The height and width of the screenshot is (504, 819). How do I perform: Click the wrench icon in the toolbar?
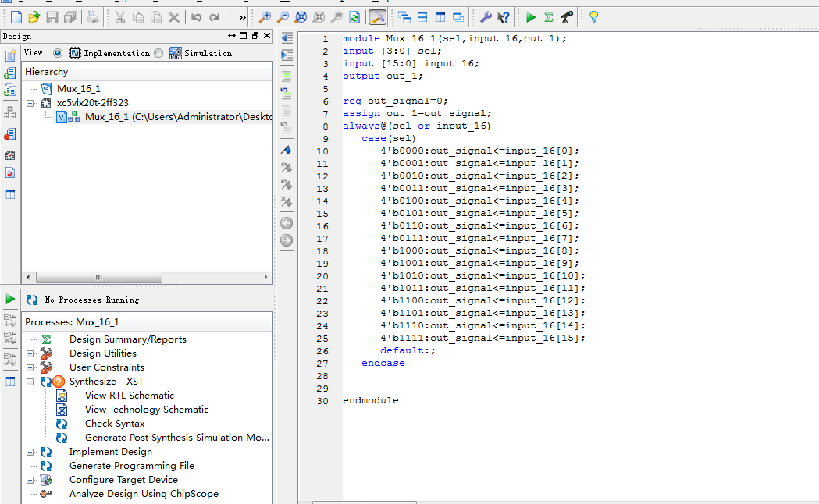pyautogui.click(x=485, y=17)
